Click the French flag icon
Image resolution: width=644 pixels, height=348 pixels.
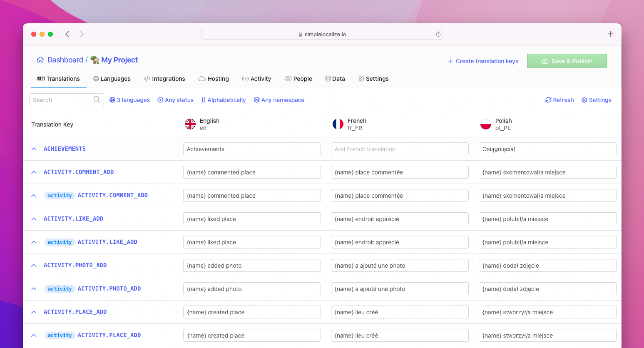click(x=338, y=124)
